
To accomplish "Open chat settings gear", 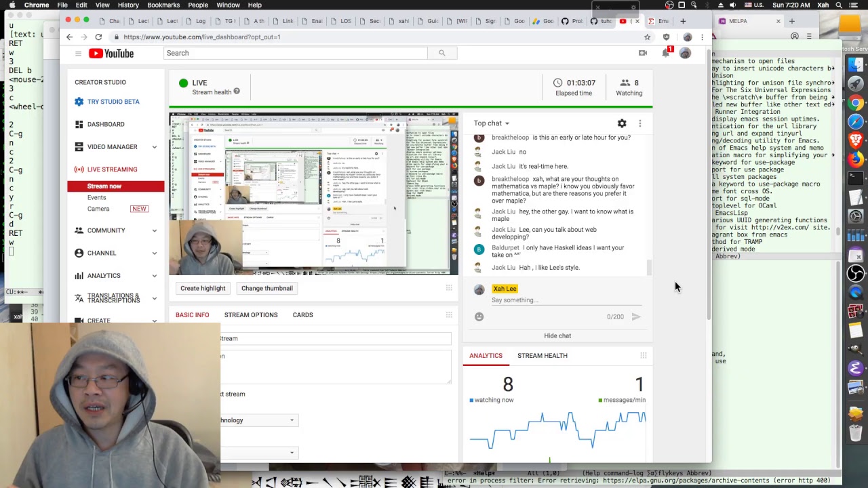I will click(622, 123).
